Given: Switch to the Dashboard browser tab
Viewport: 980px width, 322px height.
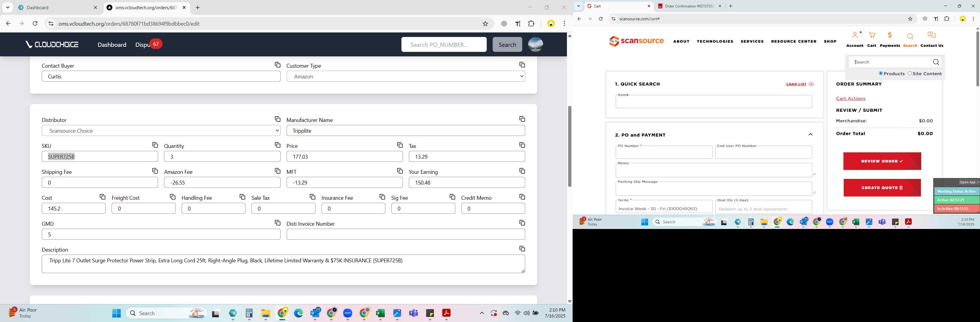Looking at the screenshot, I should (x=58, y=8).
